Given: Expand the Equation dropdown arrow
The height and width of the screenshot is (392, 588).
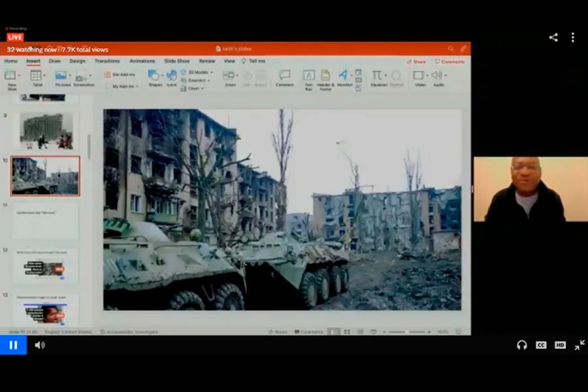Looking at the screenshot, I should [x=385, y=76].
